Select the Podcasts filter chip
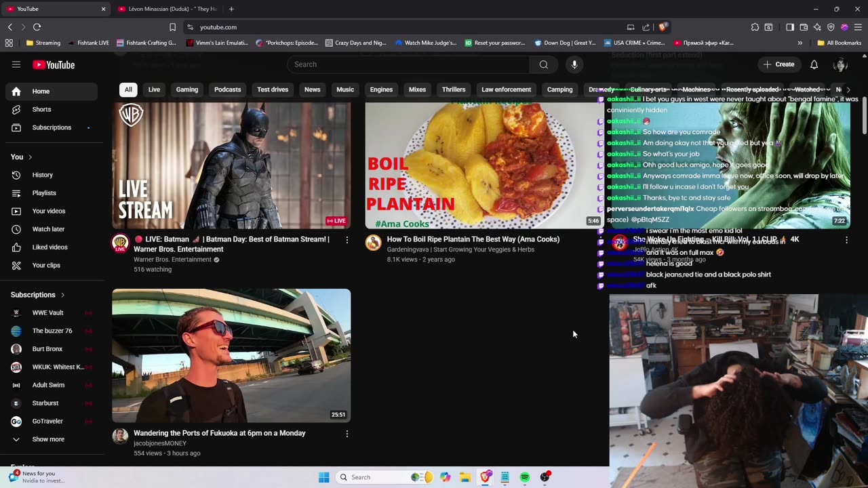The height and width of the screenshot is (488, 868). [x=228, y=89]
